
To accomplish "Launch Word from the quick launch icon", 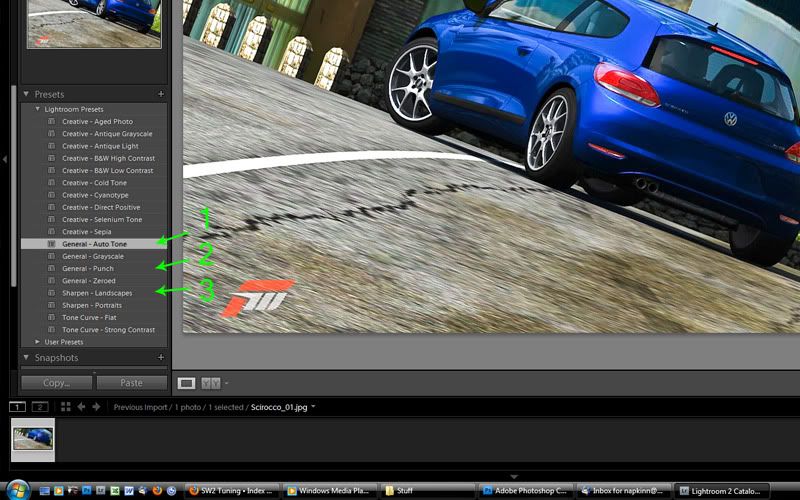I will pos(129,491).
